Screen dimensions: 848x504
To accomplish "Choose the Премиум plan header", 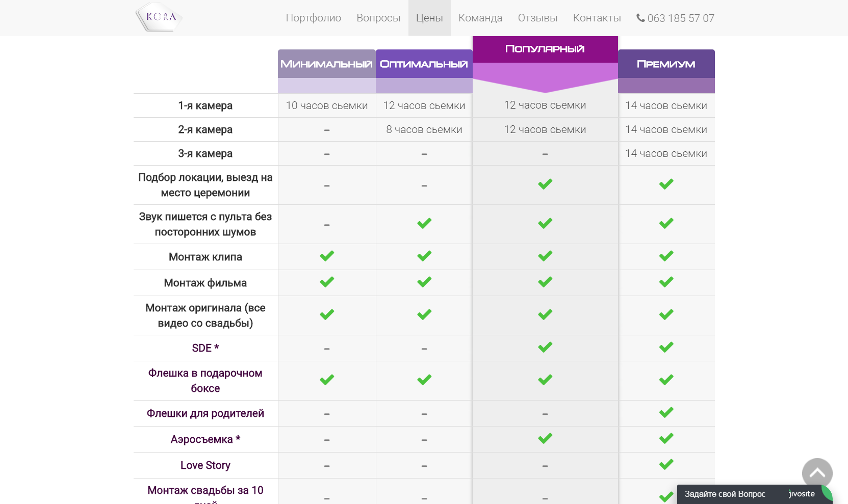I will click(x=666, y=64).
